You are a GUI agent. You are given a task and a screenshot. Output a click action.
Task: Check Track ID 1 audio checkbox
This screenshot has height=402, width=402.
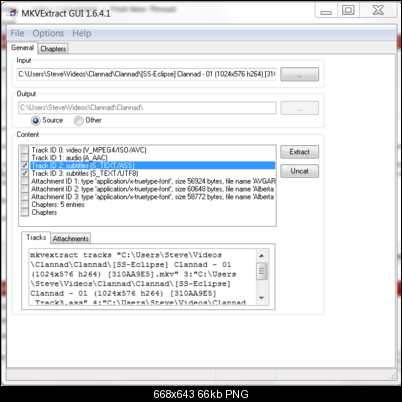pyautogui.click(x=25, y=158)
